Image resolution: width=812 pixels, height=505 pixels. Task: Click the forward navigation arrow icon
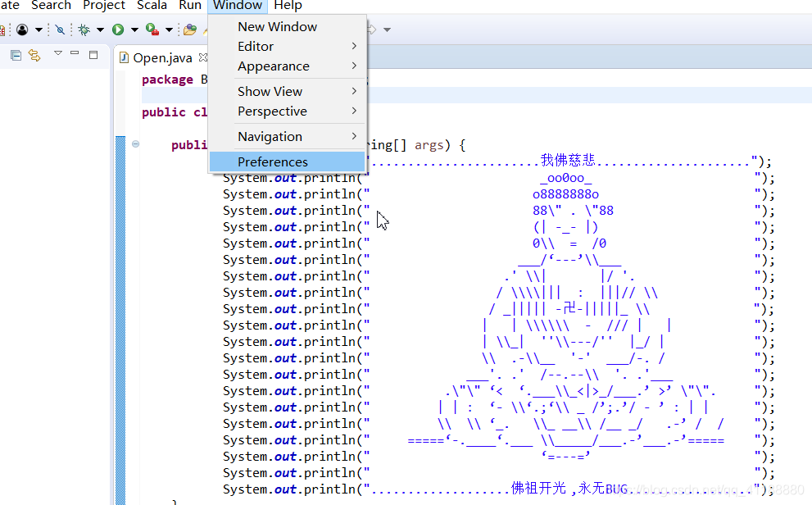pos(371,30)
